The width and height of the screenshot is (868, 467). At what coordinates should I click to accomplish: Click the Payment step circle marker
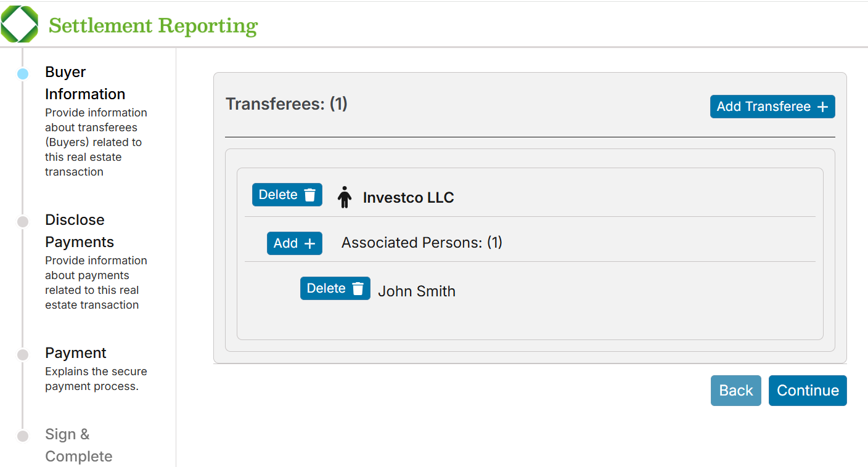23,355
